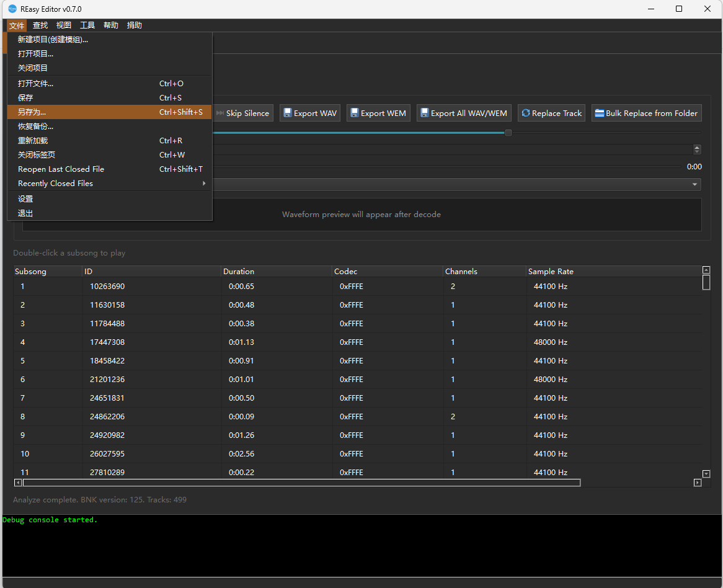
Task: Click the spinbox up/down arrows
Action: click(x=697, y=149)
